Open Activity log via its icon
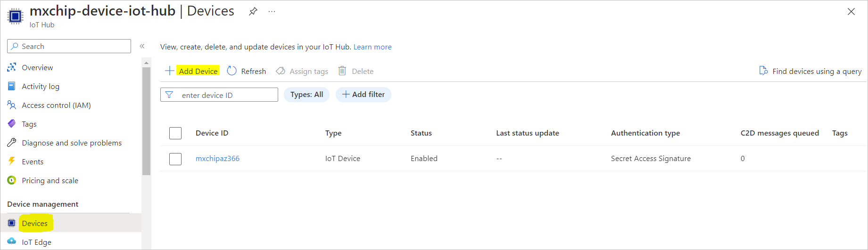 (12, 86)
